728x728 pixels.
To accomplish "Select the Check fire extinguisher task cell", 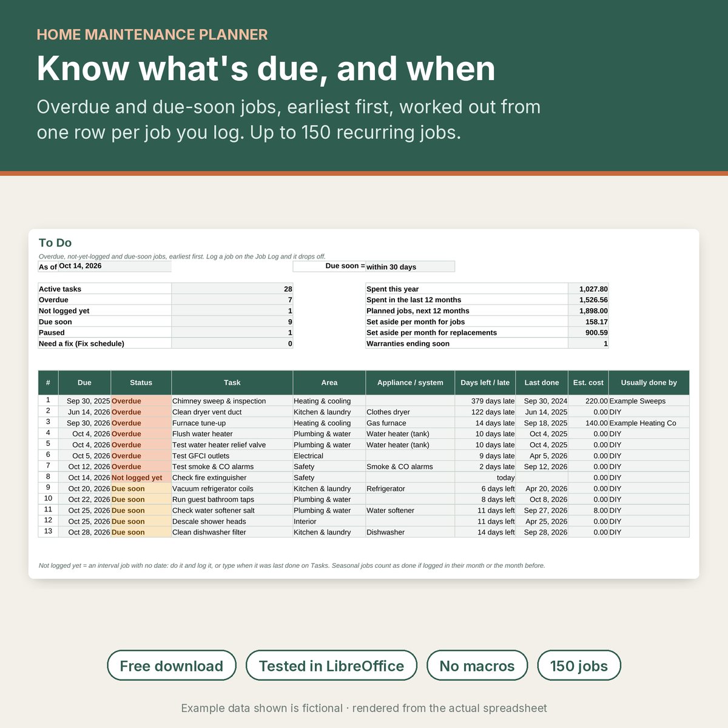I will pos(232,477).
